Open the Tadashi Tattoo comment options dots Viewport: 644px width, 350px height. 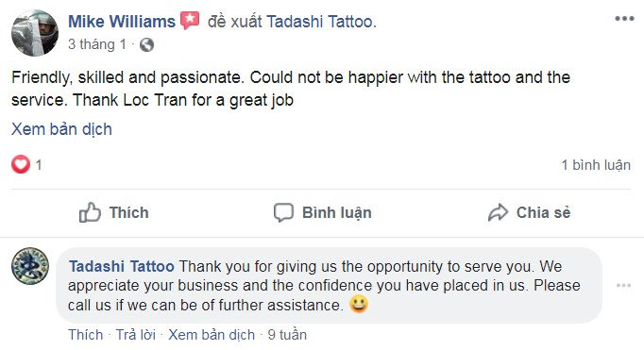pos(623,286)
